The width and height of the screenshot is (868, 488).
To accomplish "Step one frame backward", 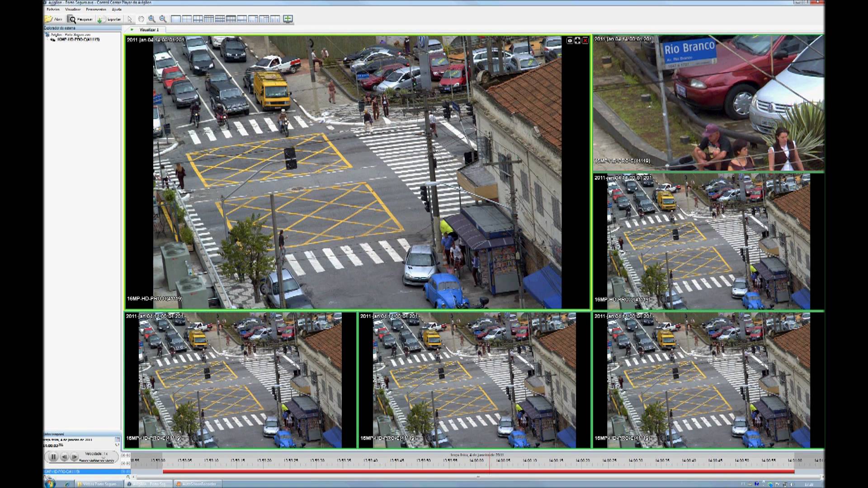I will click(x=64, y=457).
